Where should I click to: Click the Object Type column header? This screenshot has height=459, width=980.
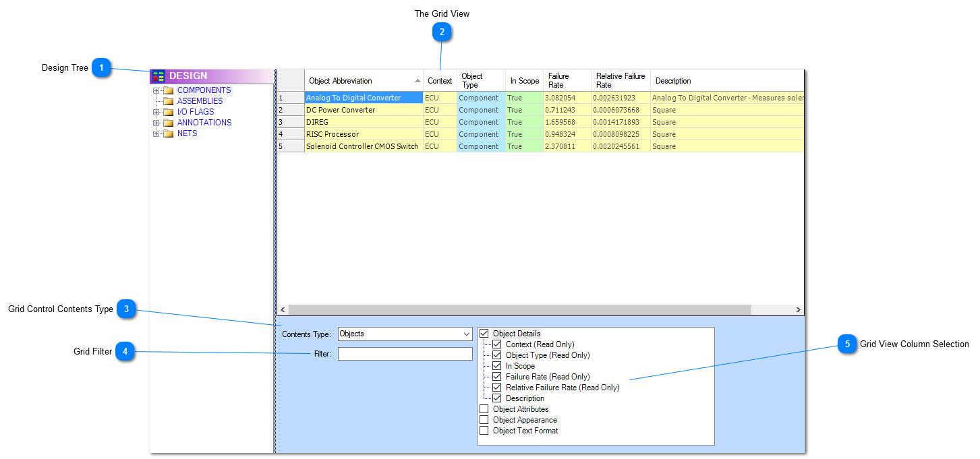click(481, 81)
